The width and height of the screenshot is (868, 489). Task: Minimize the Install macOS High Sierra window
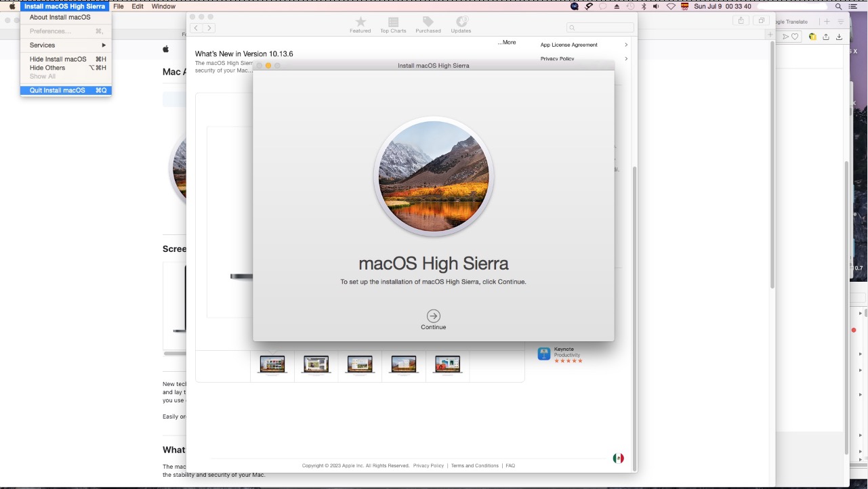click(x=268, y=66)
